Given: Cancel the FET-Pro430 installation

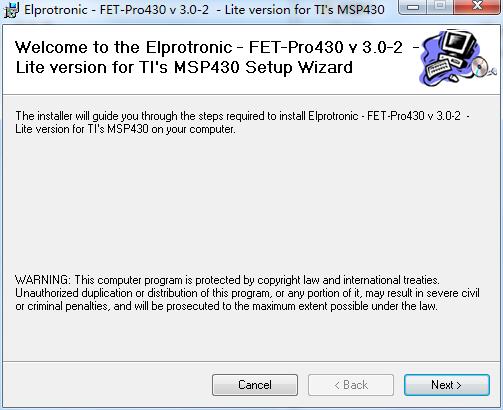Looking at the screenshot, I should 255,385.
